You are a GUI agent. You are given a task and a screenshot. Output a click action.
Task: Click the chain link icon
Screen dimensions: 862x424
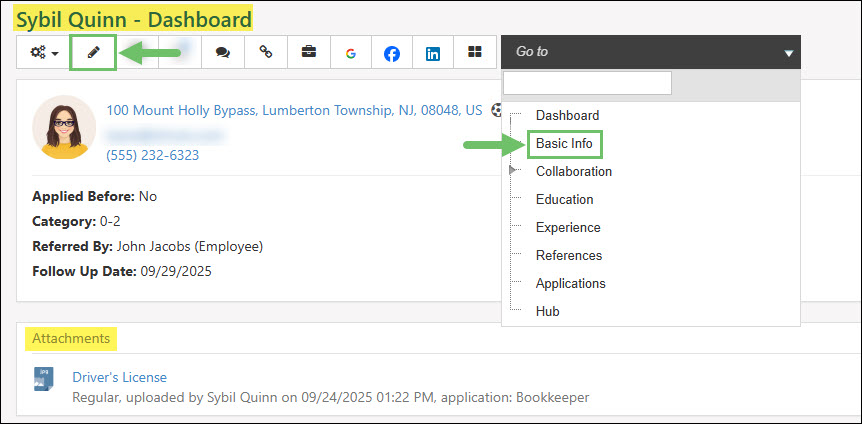266,53
